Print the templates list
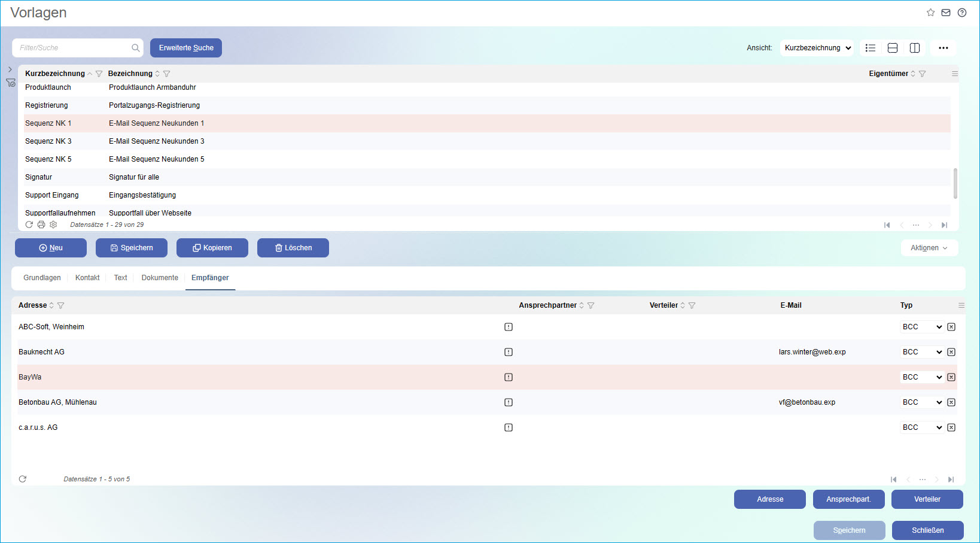This screenshot has width=980, height=543. (41, 225)
